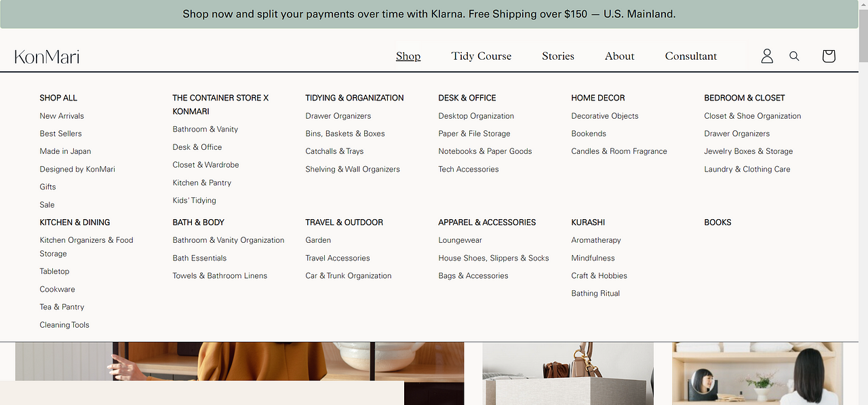Open Tea & Pantry

click(62, 307)
